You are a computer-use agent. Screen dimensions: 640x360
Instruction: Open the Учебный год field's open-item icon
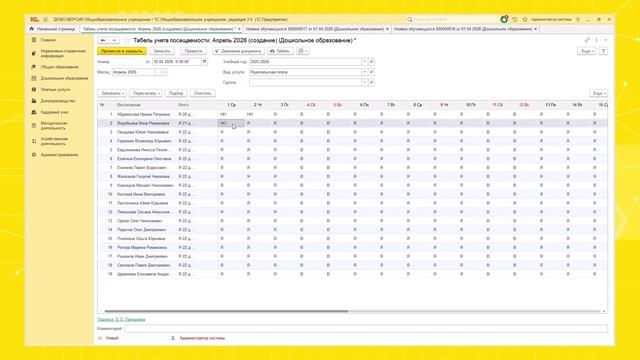371,62
